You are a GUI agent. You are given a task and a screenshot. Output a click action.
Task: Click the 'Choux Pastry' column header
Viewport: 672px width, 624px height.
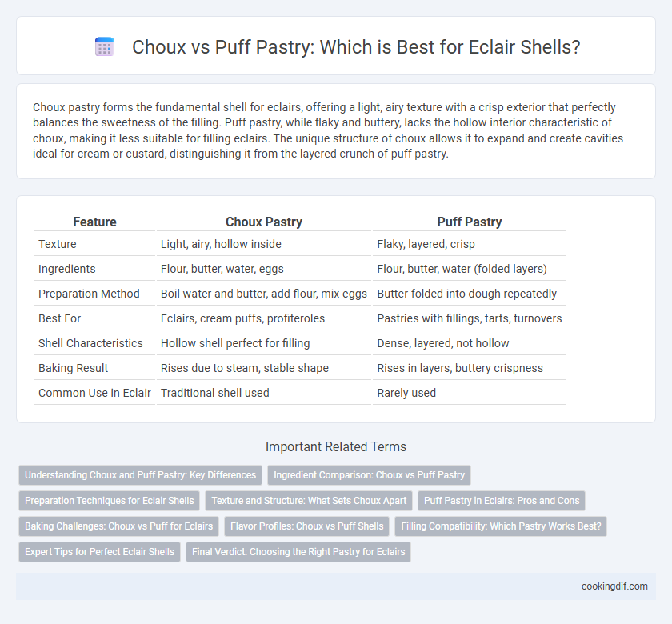coord(264,222)
